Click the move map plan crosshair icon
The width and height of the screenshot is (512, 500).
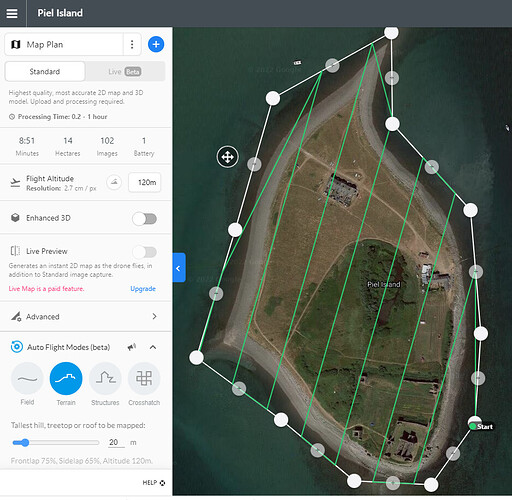(228, 157)
